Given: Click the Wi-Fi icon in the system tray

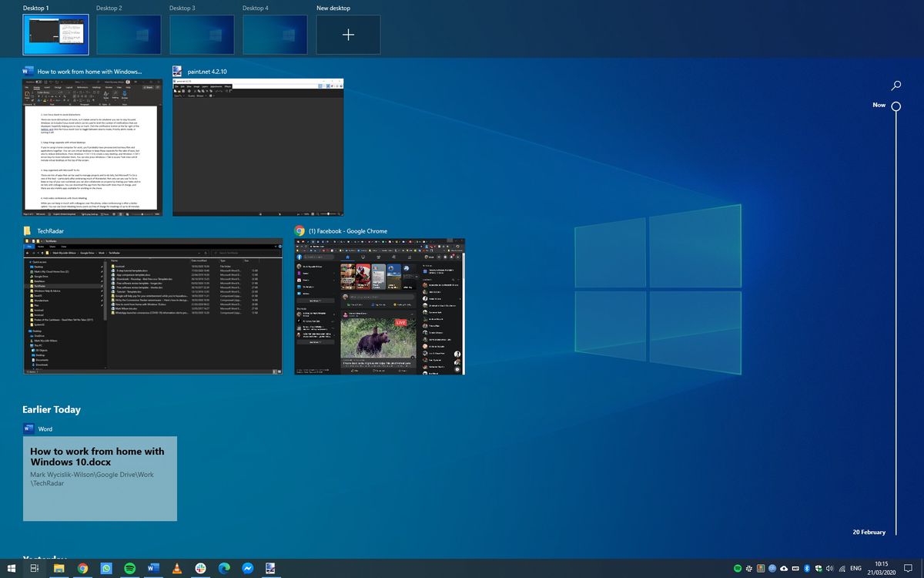Looking at the screenshot, I should [x=842, y=569].
